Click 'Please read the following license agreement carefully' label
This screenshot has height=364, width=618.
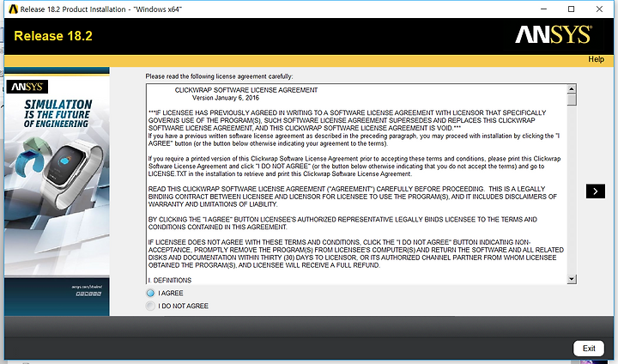pyautogui.click(x=219, y=76)
